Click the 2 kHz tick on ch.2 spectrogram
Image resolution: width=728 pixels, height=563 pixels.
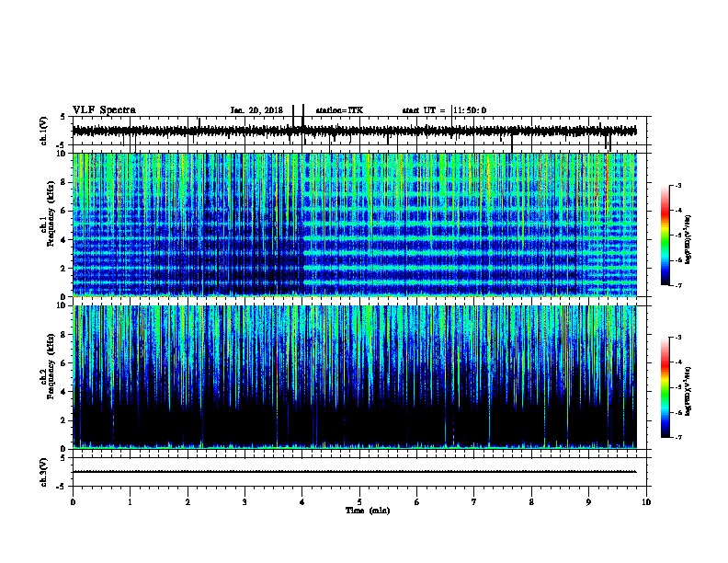coord(65,420)
